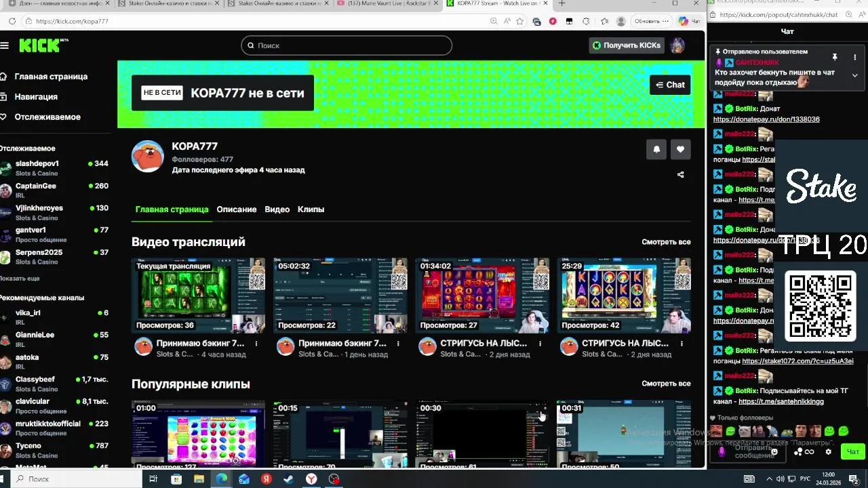This screenshot has width=868, height=488.
Task: Open CaptainGee channel in sidebar
Action: pos(54,190)
